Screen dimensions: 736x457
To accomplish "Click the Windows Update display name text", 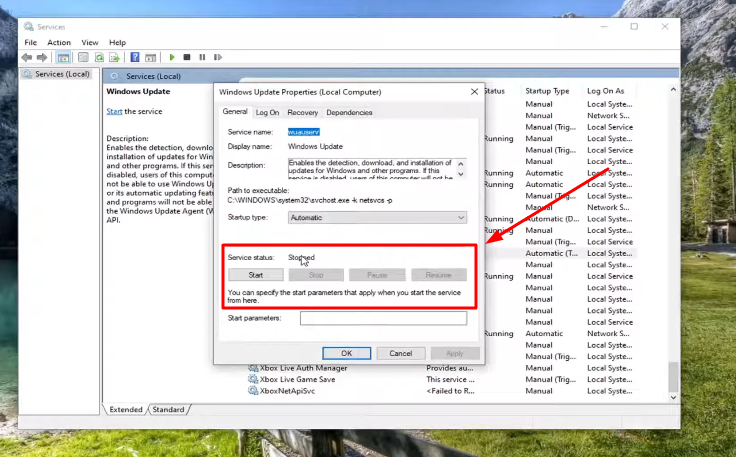I will coord(315,146).
